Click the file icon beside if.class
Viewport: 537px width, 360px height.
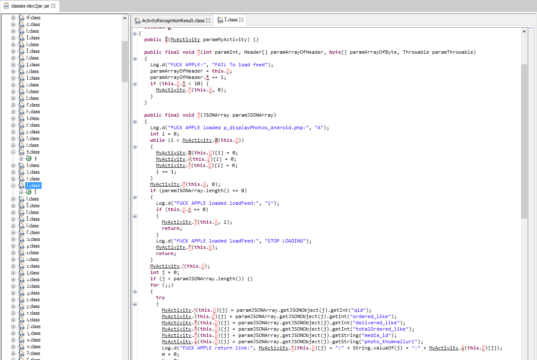(x=21, y=17)
